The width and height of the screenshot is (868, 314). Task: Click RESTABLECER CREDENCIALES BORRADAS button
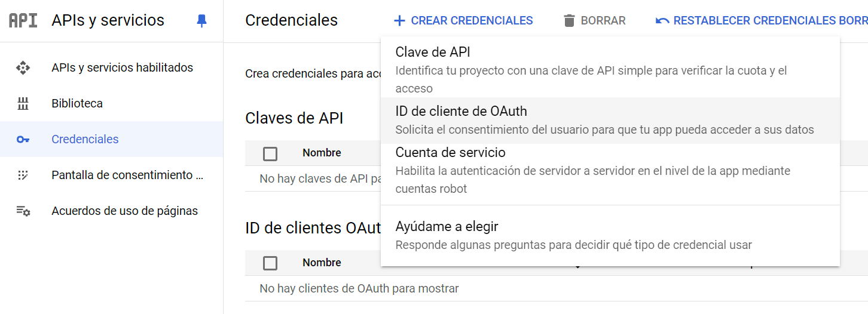click(762, 21)
